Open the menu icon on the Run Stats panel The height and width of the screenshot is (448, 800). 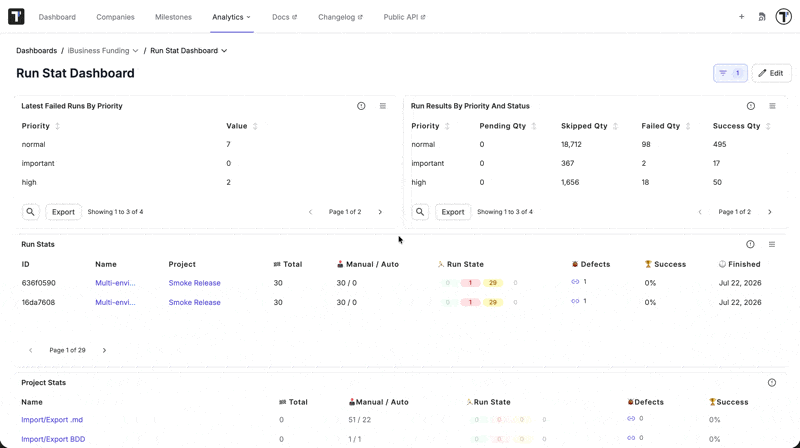click(772, 244)
